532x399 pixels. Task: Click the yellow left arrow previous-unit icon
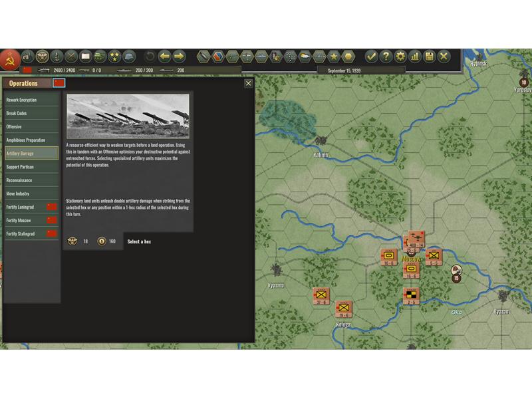[164, 57]
